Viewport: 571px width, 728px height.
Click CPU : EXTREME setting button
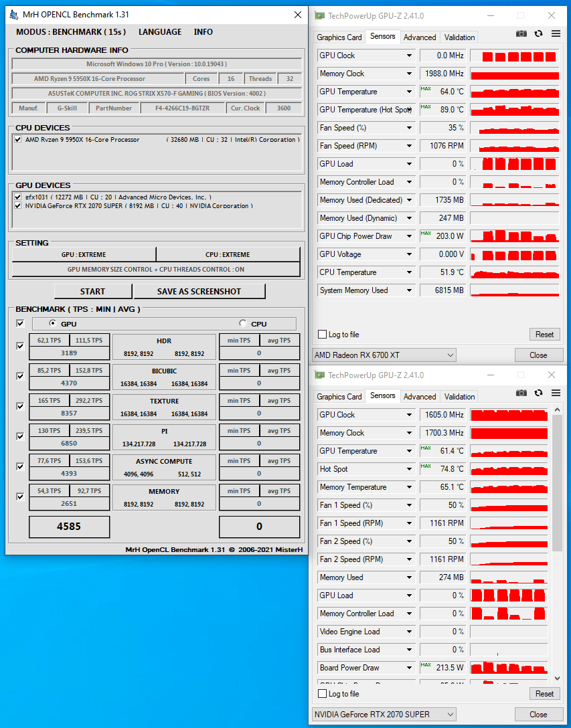[x=228, y=254]
